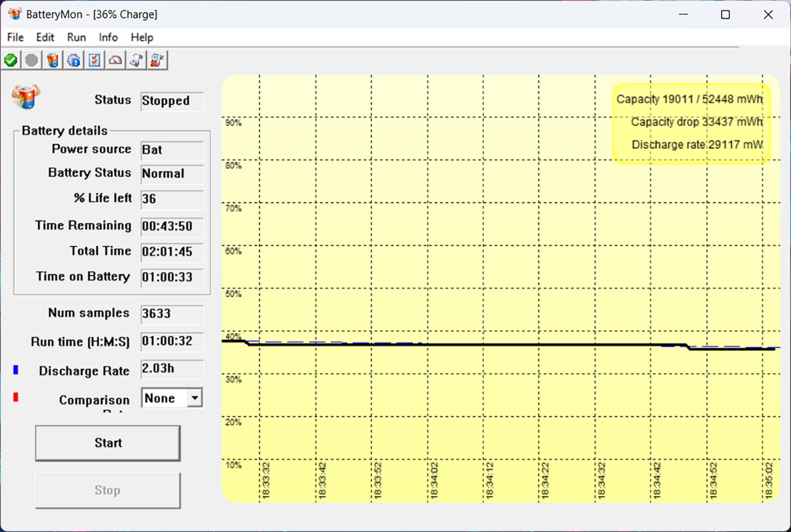Image resolution: width=791 pixels, height=532 pixels.
Task: Click the 'Time Remaining' label text
Action: pos(83,226)
